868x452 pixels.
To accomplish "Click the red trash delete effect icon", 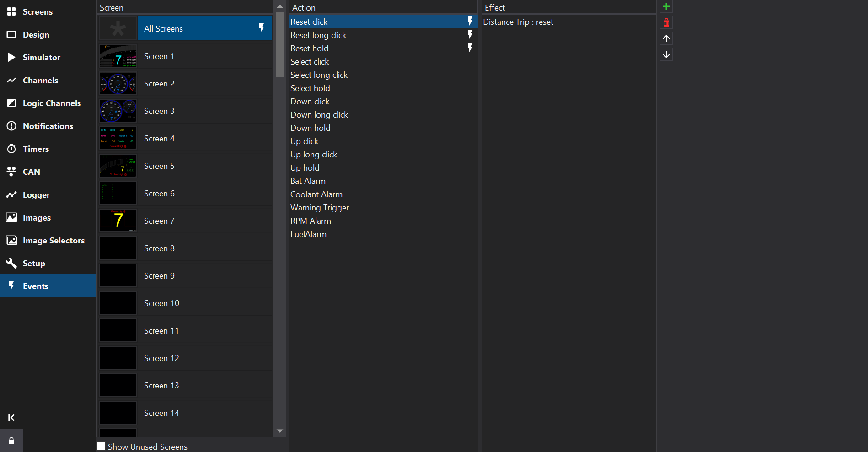I will 666,22.
